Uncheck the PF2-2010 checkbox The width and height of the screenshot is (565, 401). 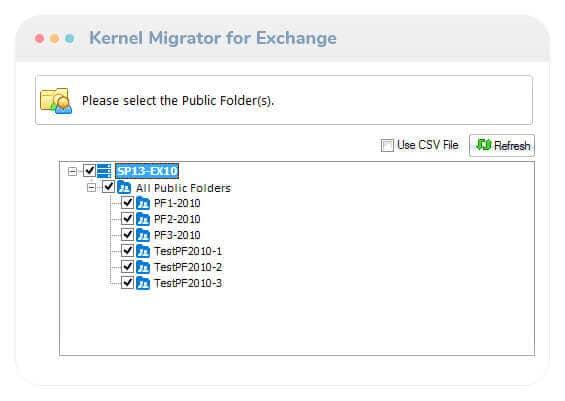click(128, 219)
